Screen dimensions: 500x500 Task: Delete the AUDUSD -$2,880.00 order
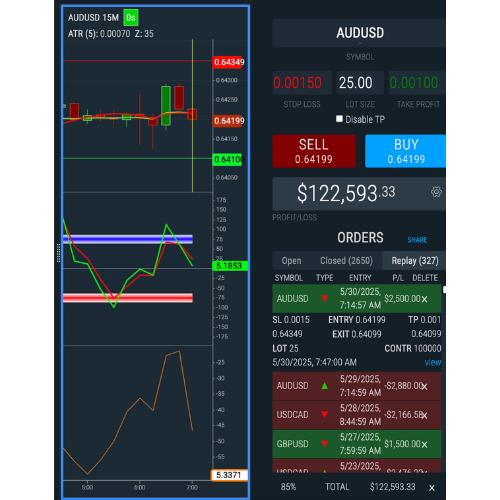coord(424,387)
